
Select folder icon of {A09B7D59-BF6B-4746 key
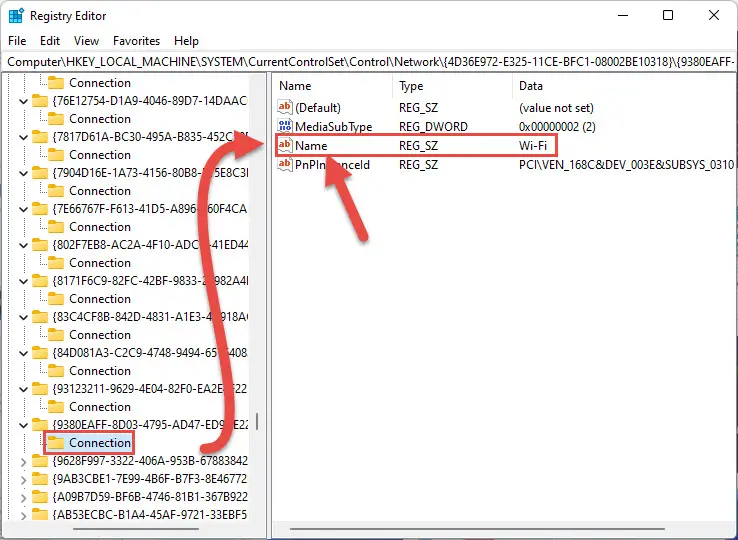(40, 497)
